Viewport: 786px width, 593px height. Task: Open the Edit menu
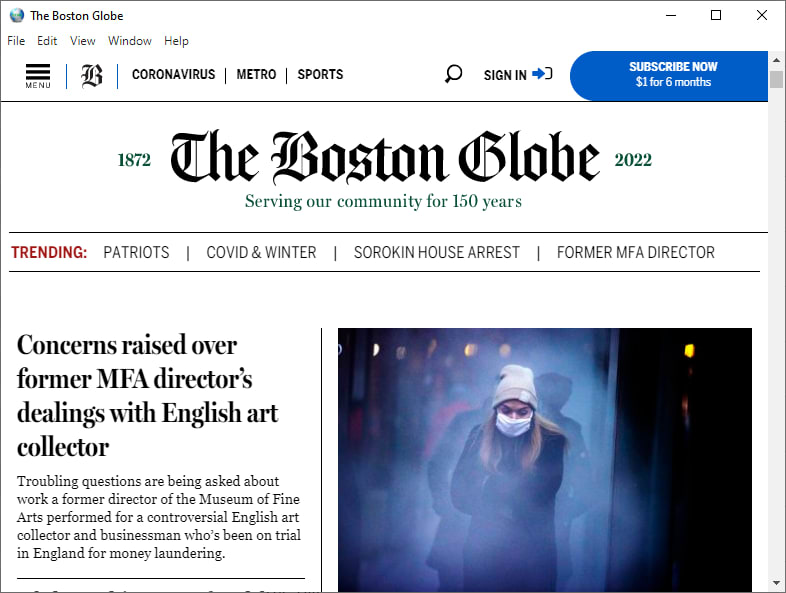click(x=47, y=41)
